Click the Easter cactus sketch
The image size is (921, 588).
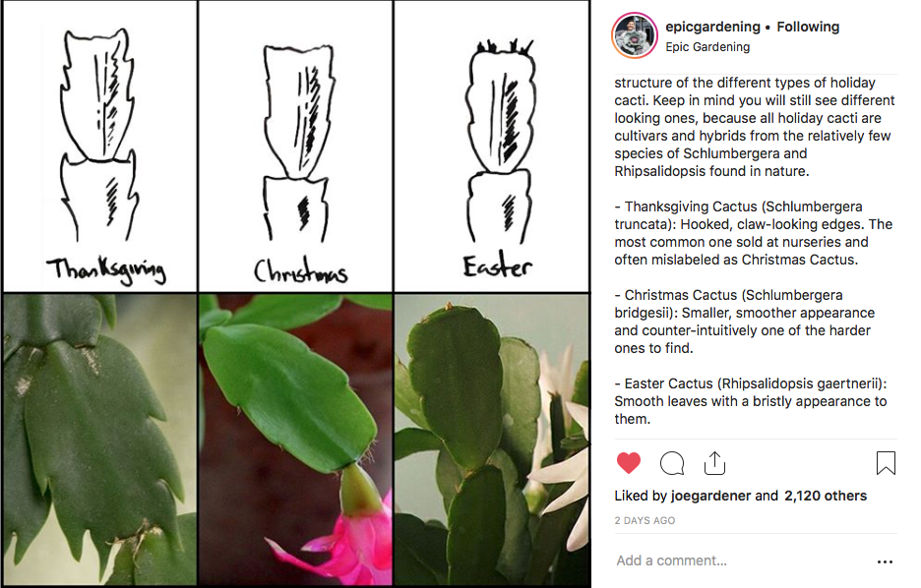[x=492, y=146]
